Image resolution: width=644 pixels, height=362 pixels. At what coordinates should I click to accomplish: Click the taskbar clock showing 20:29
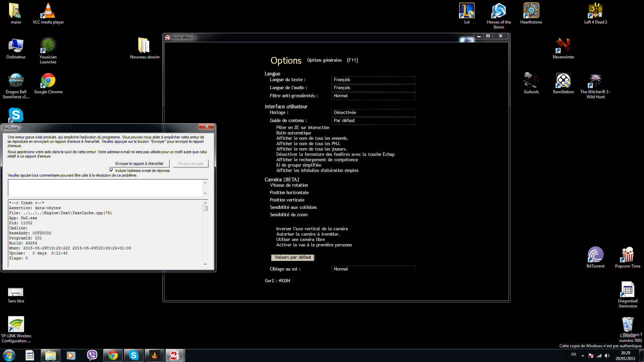tap(625, 356)
